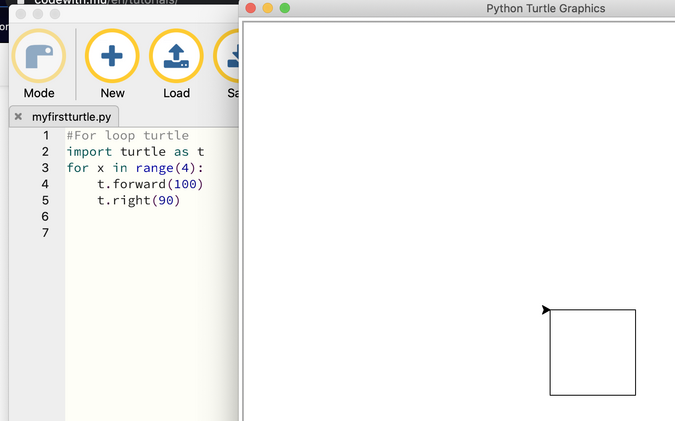Close the Python Turtle Graphics window

click(251, 8)
